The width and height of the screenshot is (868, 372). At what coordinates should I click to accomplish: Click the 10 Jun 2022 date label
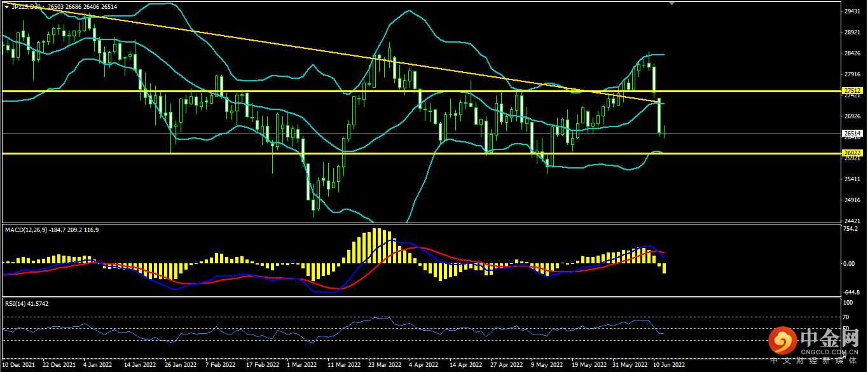(x=669, y=366)
